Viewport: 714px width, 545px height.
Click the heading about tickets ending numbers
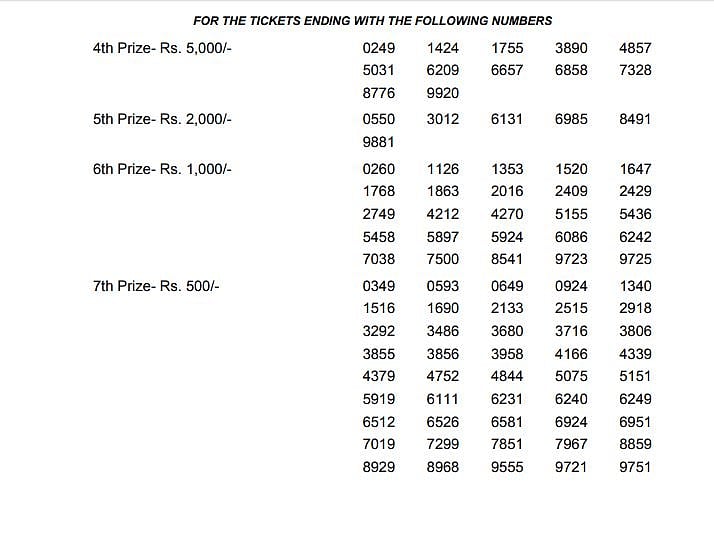click(x=372, y=20)
